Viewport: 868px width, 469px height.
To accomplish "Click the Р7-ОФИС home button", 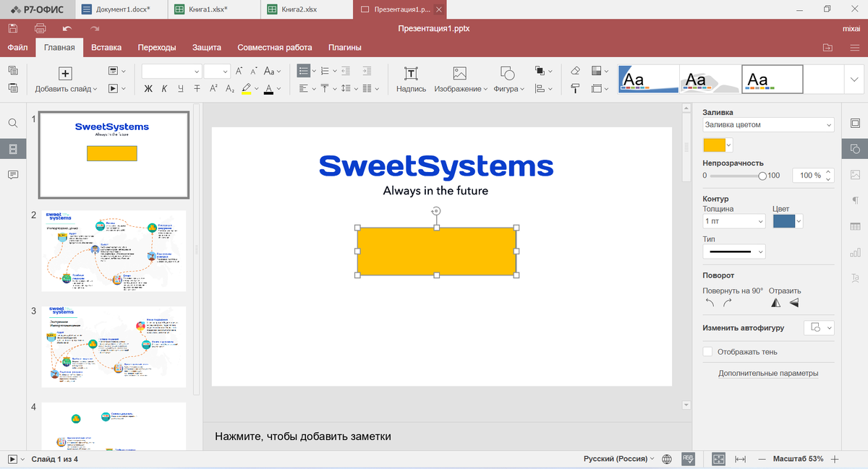I will (x=36, y=9).
